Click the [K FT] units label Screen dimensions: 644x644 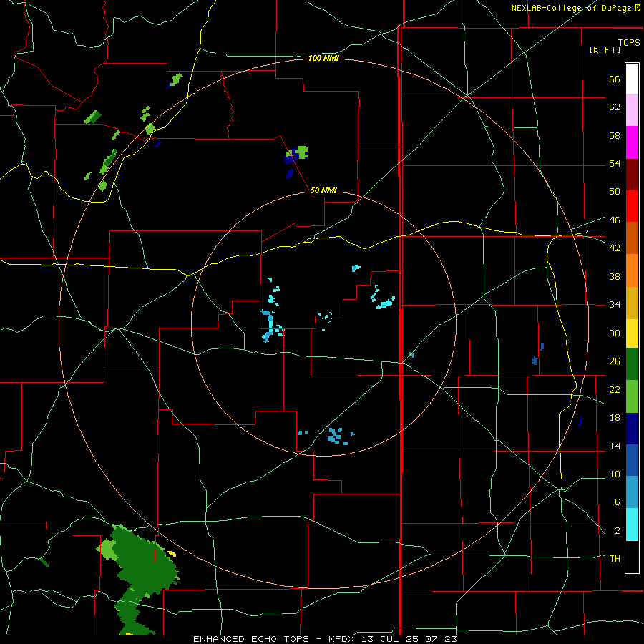pos(605,49)
